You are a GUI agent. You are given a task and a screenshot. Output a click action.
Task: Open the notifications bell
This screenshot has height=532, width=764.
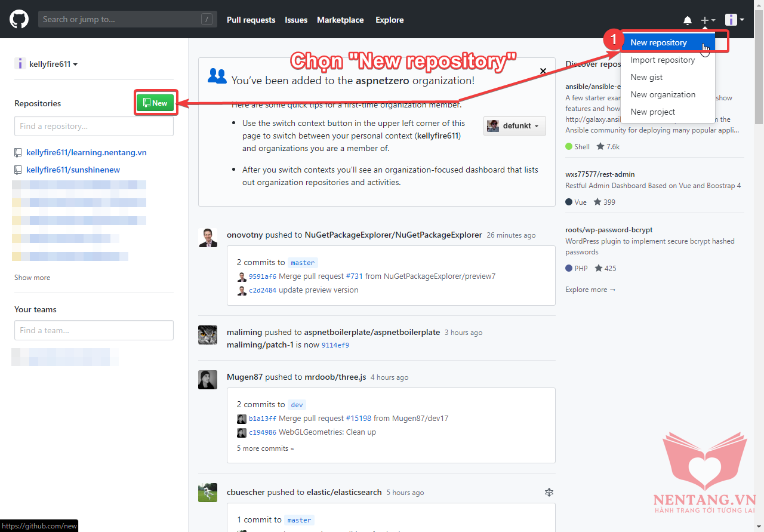(688, 20)
